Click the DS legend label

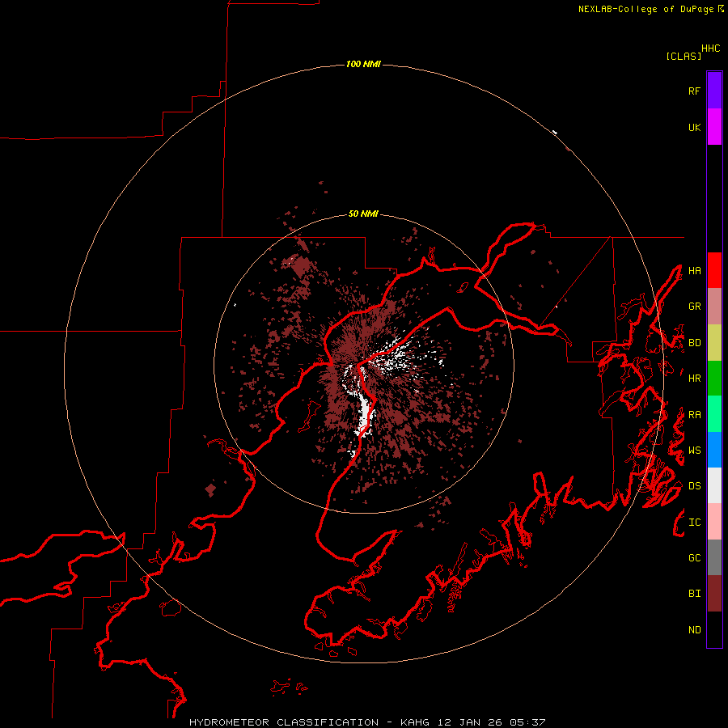tap(694, 486)
